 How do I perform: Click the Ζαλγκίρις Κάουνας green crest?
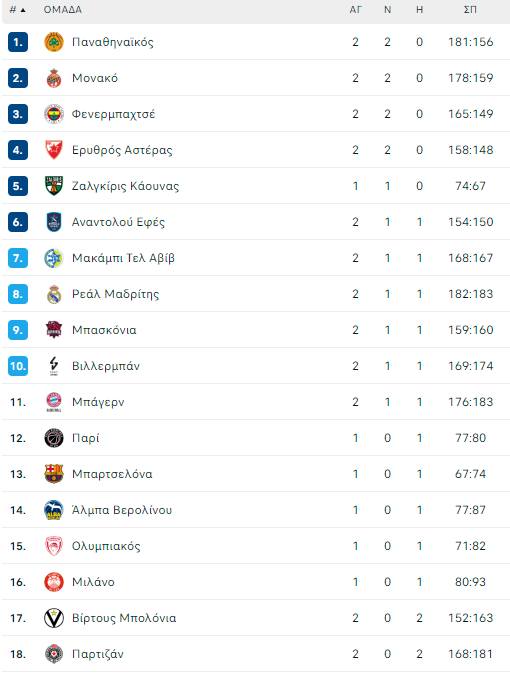point(54,186)
